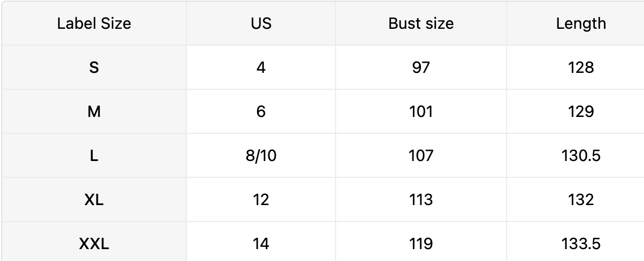Select the length "128" cell
Viewport: 644px width, 261px height.
[x=581, y=68]
